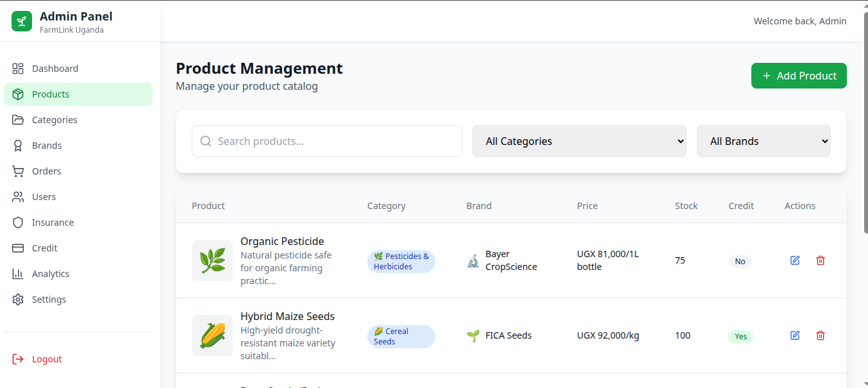868x388 pixels.
Task: Open the Users menu item
Action: click(44, 197)
